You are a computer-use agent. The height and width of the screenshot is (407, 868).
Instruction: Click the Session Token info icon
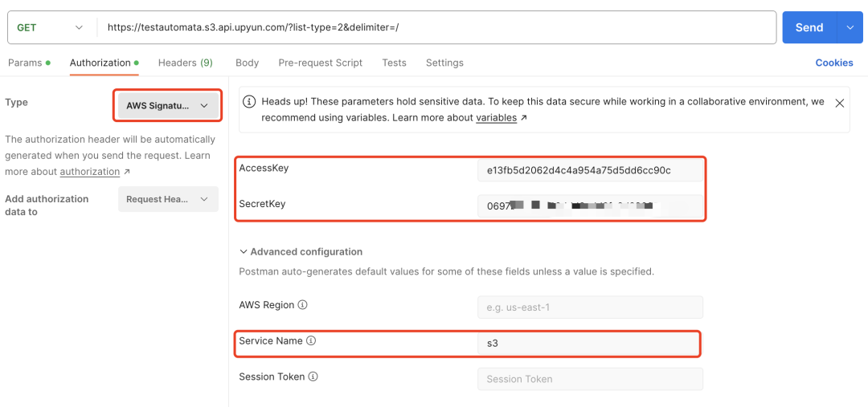pos(313,376)
